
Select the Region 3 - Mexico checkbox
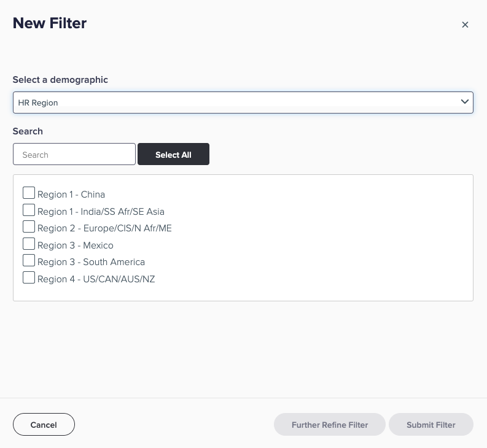tap(29, 244)
